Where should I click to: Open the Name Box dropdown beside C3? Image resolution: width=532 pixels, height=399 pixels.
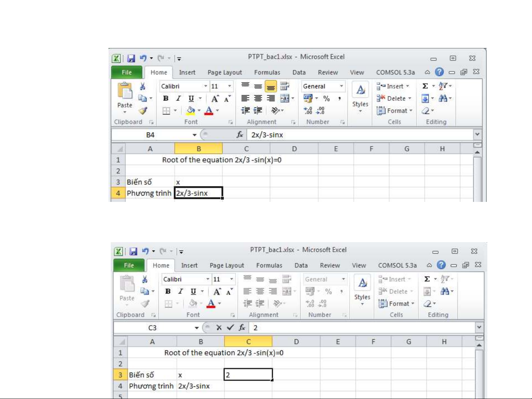[196, 328]
